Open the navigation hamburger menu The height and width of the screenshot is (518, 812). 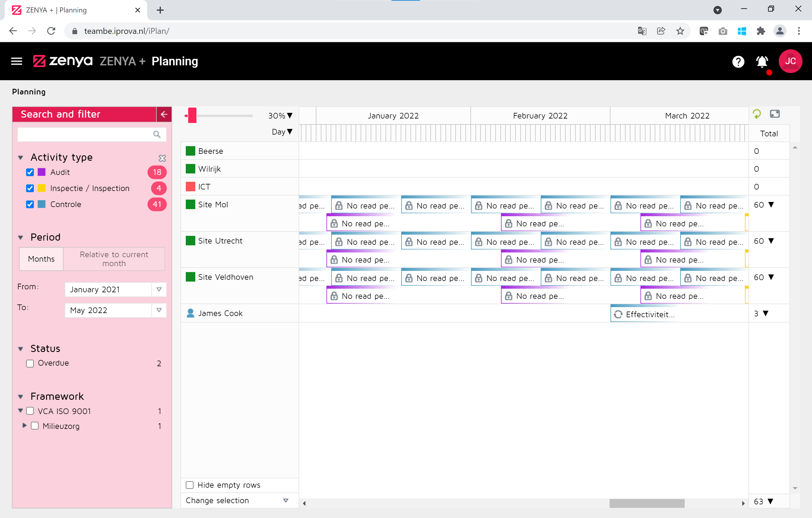tap(16, 61)
